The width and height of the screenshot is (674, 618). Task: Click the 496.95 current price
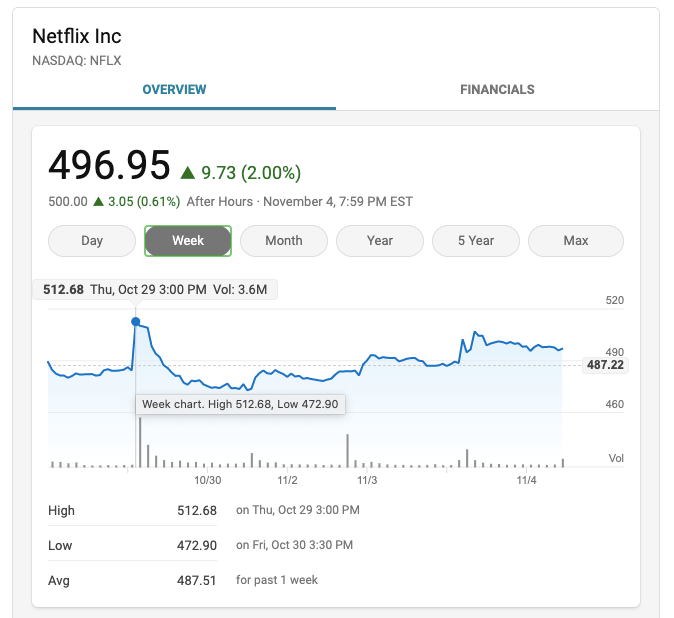pos(109,166)
